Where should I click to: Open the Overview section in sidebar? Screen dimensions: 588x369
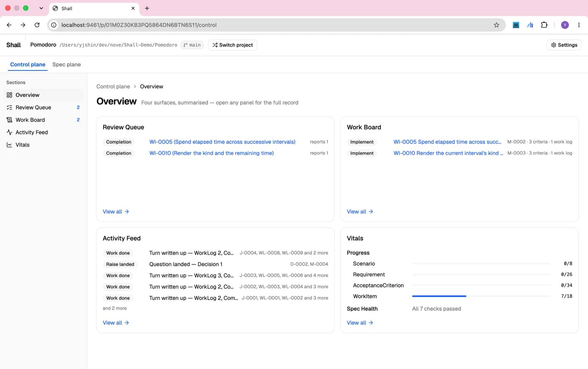coord(43,95)
